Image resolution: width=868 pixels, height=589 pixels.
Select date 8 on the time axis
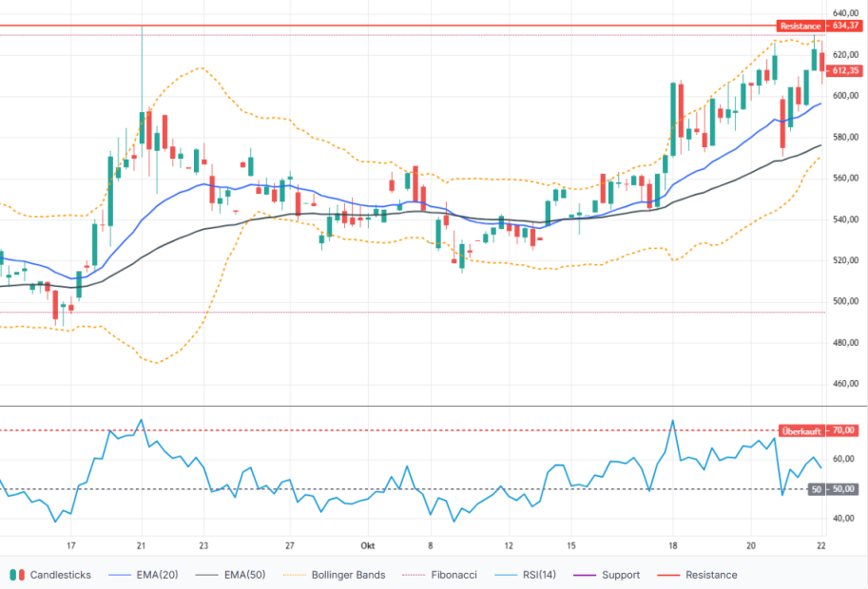pyautogui.click(x=430, y=546)
